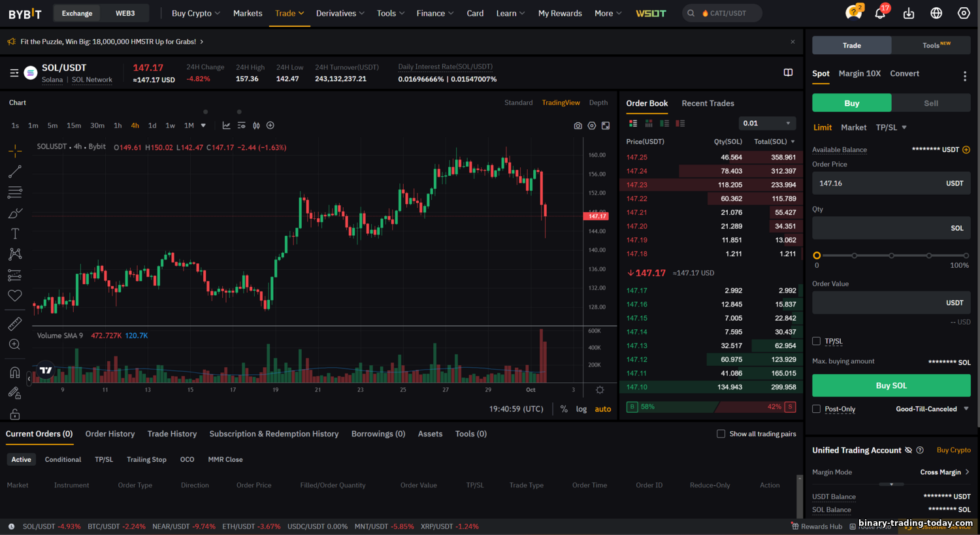Click the Buy SOL button
Viewport: 980px width, 535px height.
tap(891, 385)
